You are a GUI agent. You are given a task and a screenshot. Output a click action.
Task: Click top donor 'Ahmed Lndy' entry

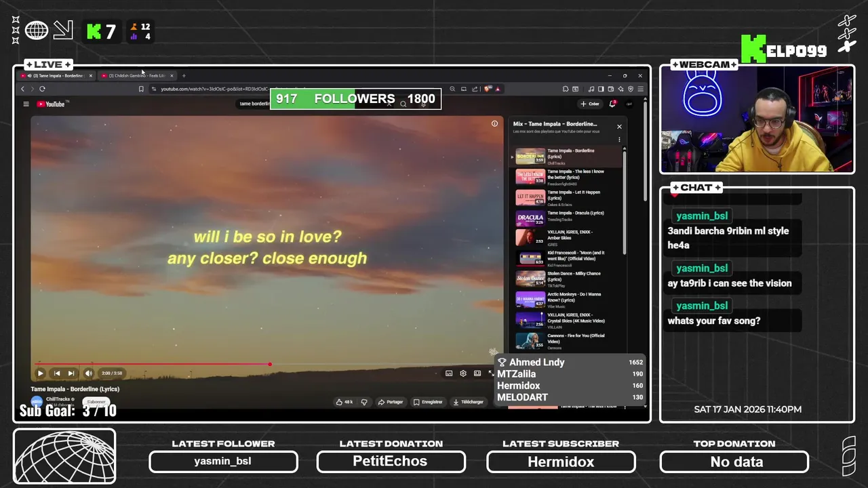click(570, 363)
